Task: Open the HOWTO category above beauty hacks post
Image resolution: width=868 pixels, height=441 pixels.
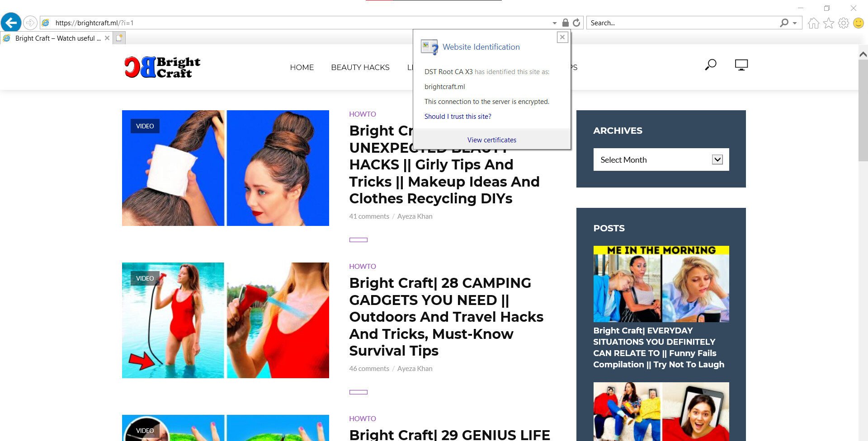Action: pos(363,114)
